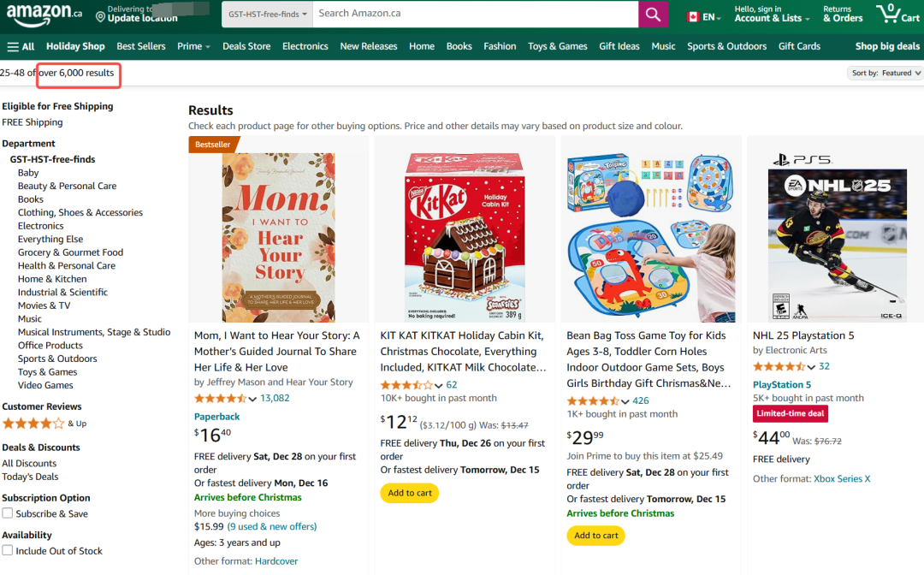
Task: Open the GST-HST-free-finds search category dropdown
Action: 267,15
